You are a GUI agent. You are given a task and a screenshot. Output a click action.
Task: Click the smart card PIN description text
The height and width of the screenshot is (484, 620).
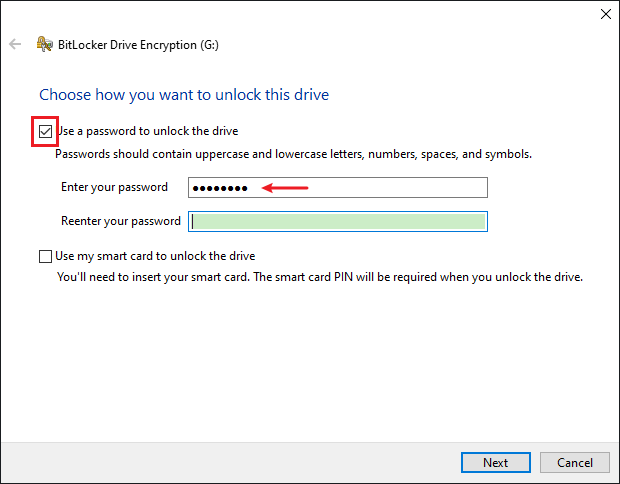[x=320, y=277]
